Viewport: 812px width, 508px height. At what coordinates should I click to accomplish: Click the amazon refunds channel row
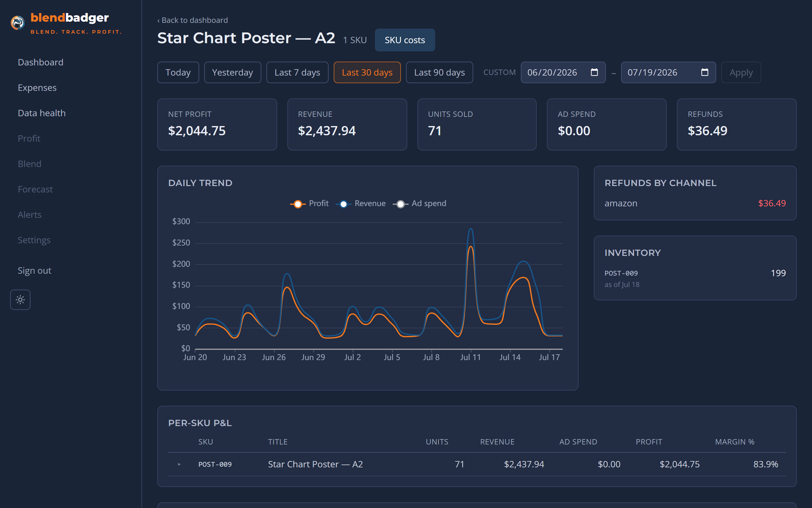pyautogui.click(x=695, y=203)
